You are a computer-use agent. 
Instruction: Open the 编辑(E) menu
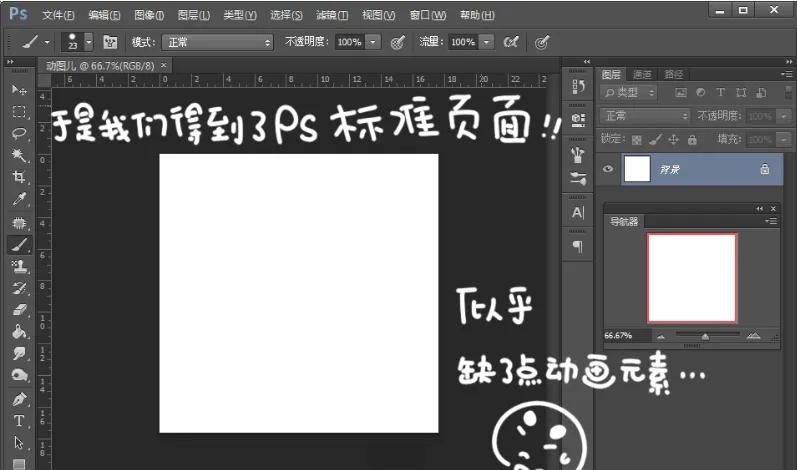pos(104,15)
